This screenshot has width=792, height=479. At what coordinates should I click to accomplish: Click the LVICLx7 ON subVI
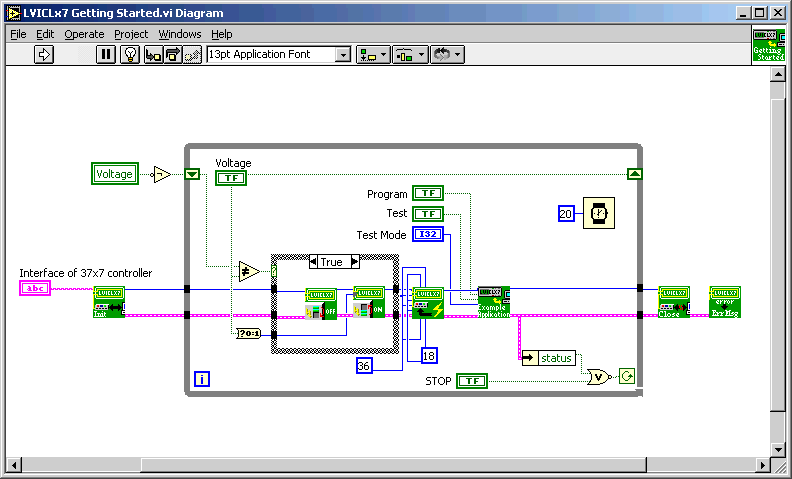369,302
